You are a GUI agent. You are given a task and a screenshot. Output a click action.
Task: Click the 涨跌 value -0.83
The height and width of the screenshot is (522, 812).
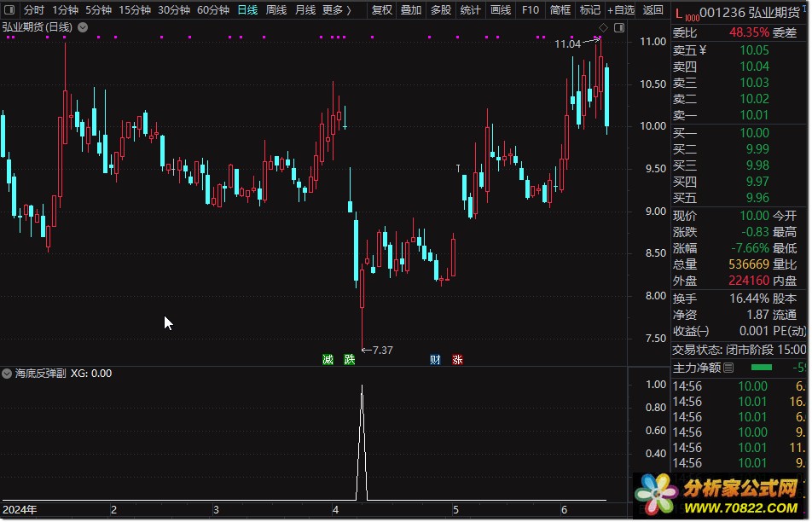(x=755, y=231)
